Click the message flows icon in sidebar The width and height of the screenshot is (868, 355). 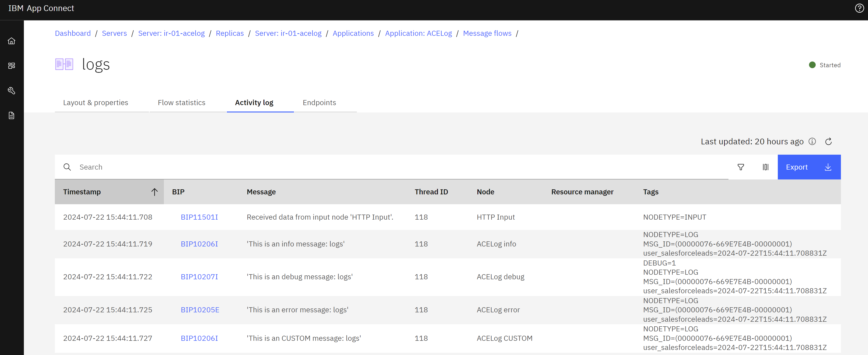pyautogui.click(x=12, y=115)
